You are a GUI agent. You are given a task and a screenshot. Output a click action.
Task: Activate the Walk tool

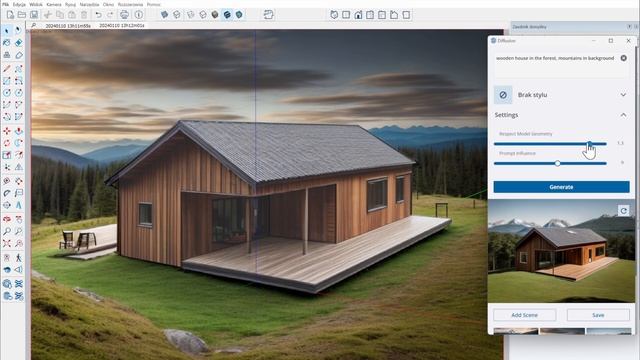click(x=18, y=258)
